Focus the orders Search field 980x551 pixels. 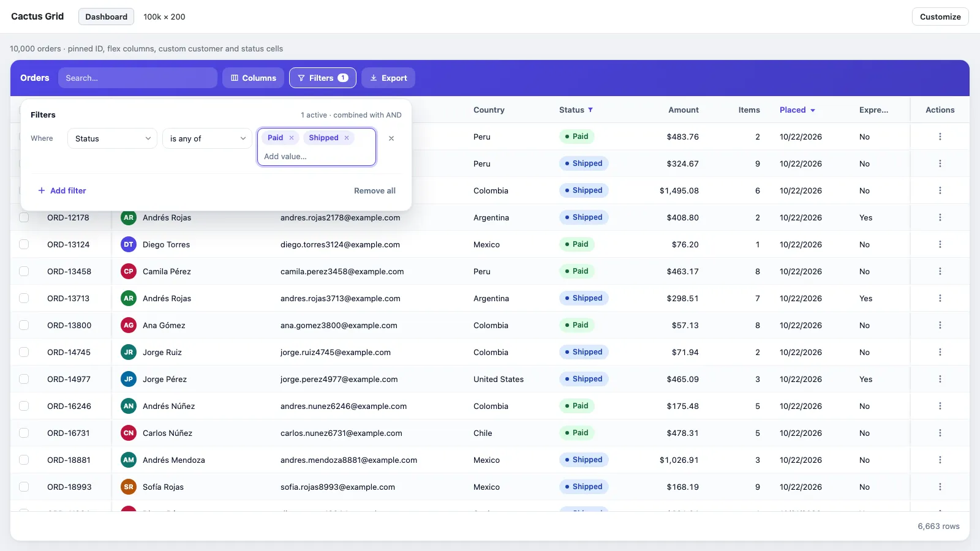[138, 78]
